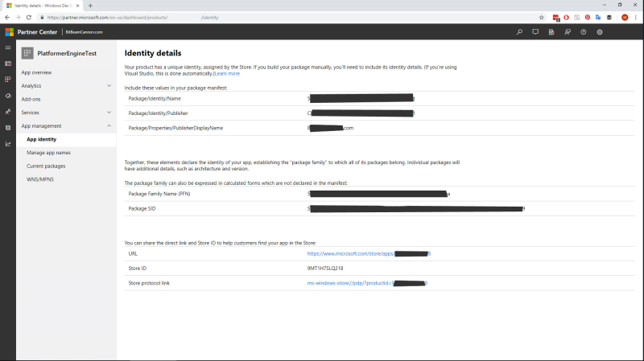Open WNS/MPNS page
This screenshot has width=644, height=361.
tap(40, 179)
